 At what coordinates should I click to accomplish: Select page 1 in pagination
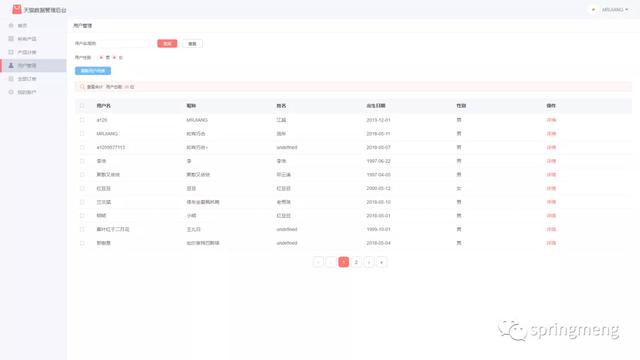click(344, 262)
